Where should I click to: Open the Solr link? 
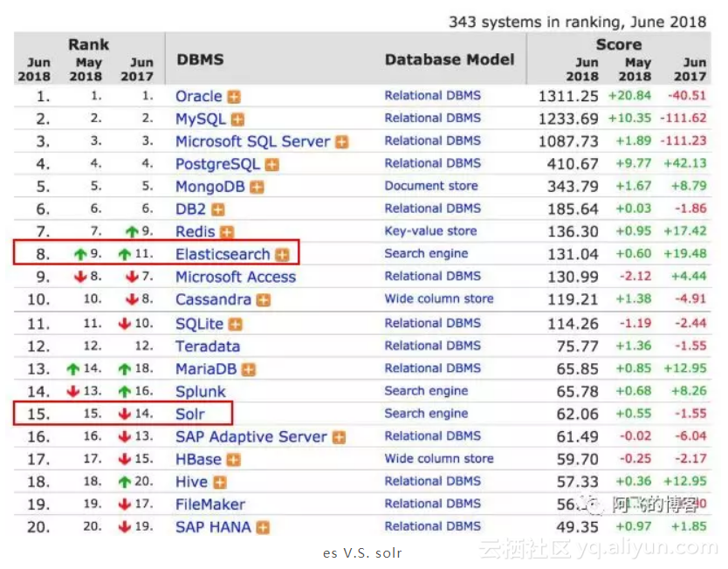coord(190,414)
